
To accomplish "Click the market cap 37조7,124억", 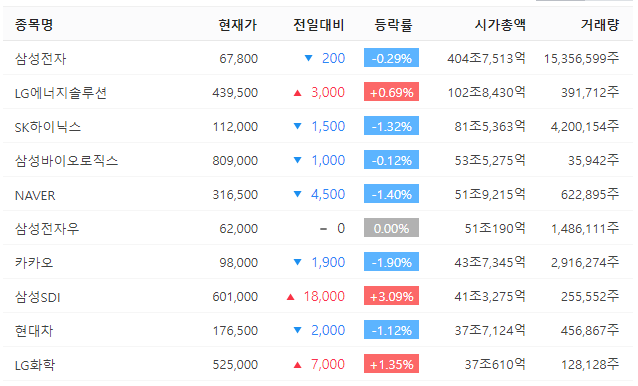I will pos(490,331).
